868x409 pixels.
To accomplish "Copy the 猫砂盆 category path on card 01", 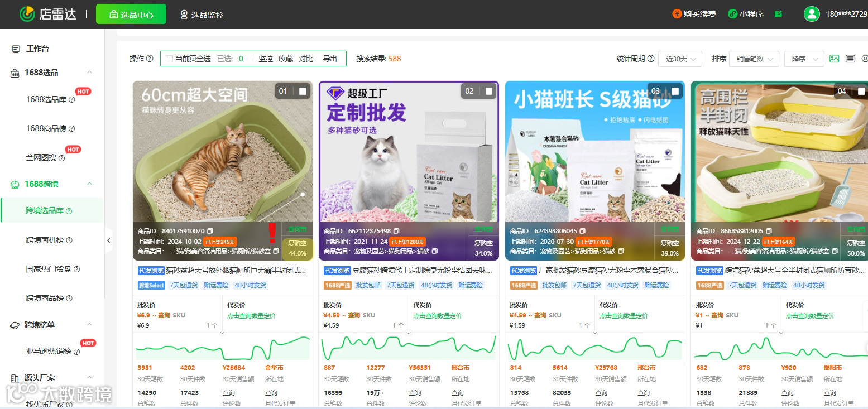I will tap(276, 252).
